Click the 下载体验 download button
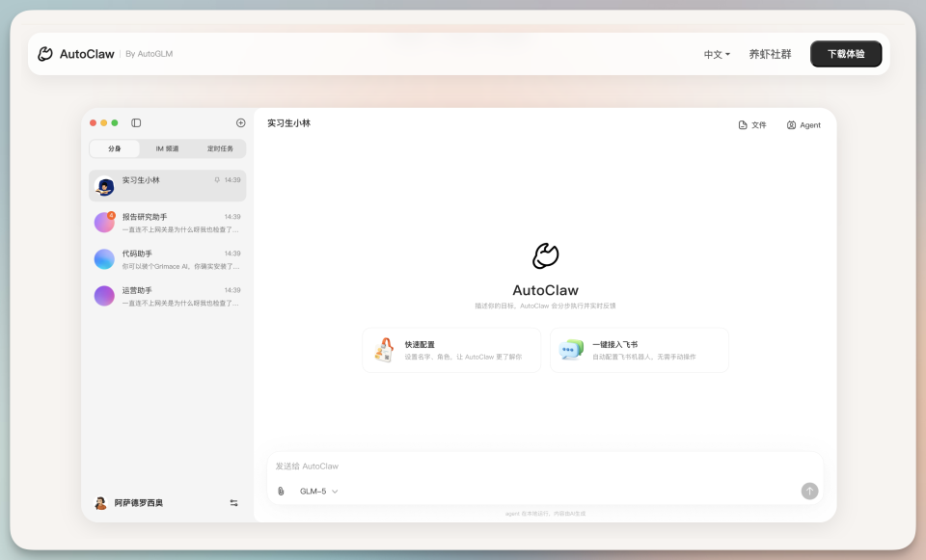This screenshot has width=926, height=560. pos(846,54)
